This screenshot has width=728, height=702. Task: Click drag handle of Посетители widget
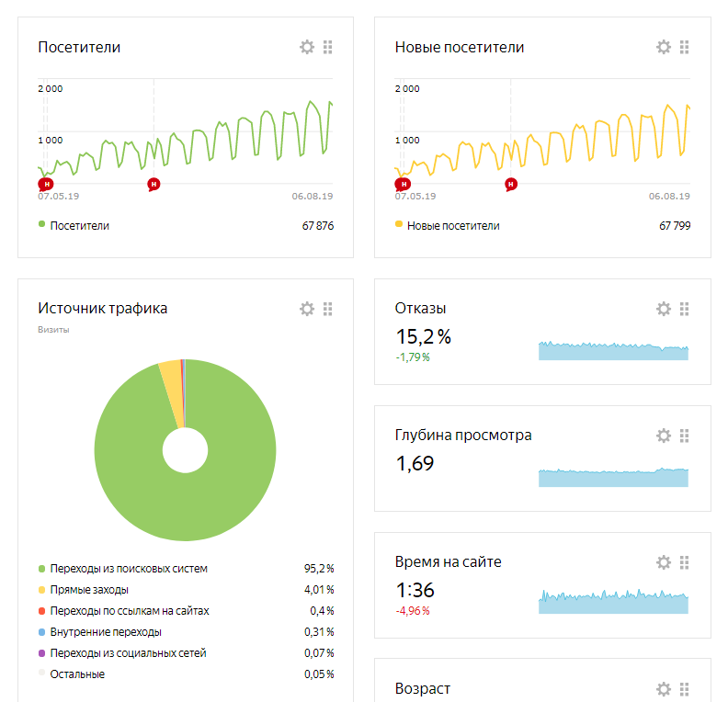tap(328, 47)
